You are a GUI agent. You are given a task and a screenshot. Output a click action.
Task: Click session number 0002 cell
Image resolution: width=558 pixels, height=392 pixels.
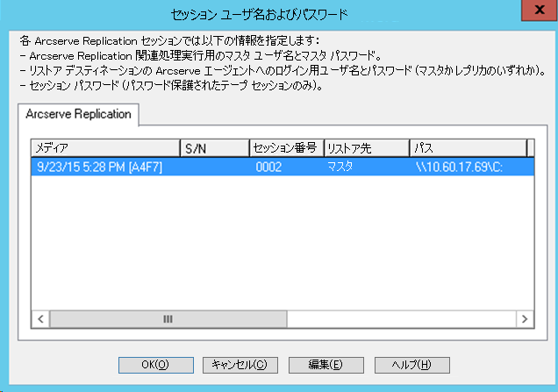(268, 167)
